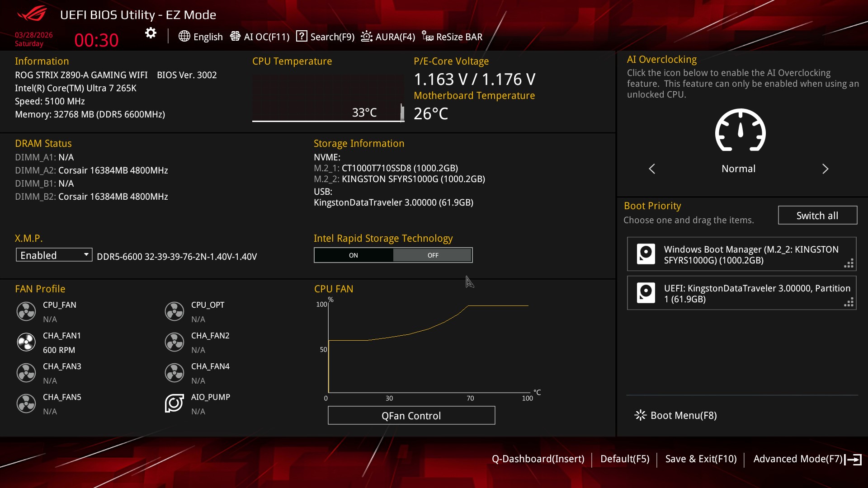The height and width of the screenshot is (488, 868).
Task: Click the Switch all button
Action: click(x=817, y=216)
